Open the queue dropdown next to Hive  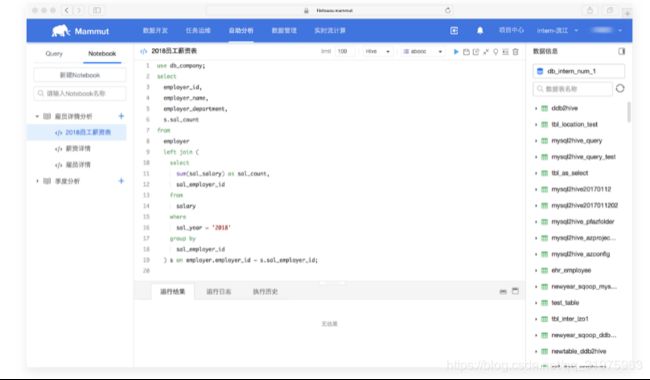(422, 51)
